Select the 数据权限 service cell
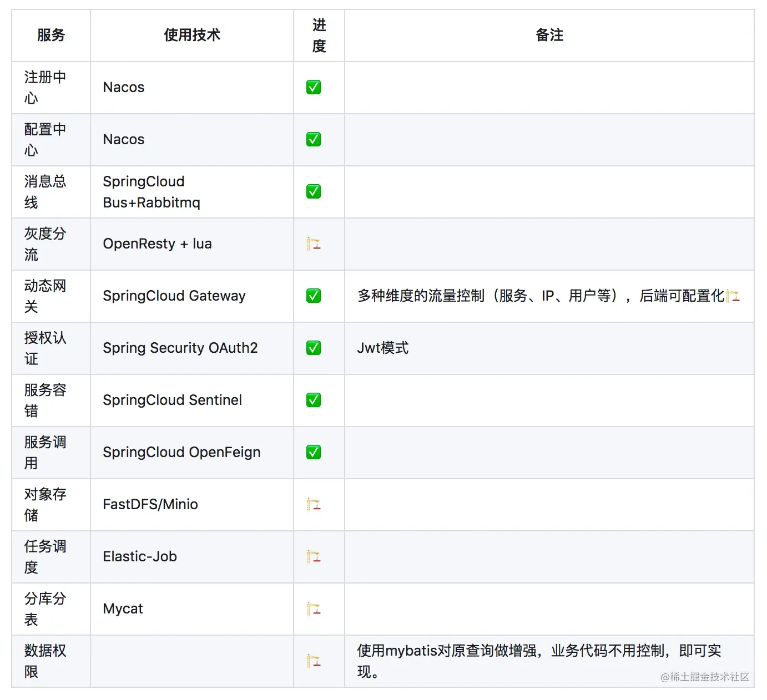This screenshot has width=767, height=700. click(x=51, y=661)
